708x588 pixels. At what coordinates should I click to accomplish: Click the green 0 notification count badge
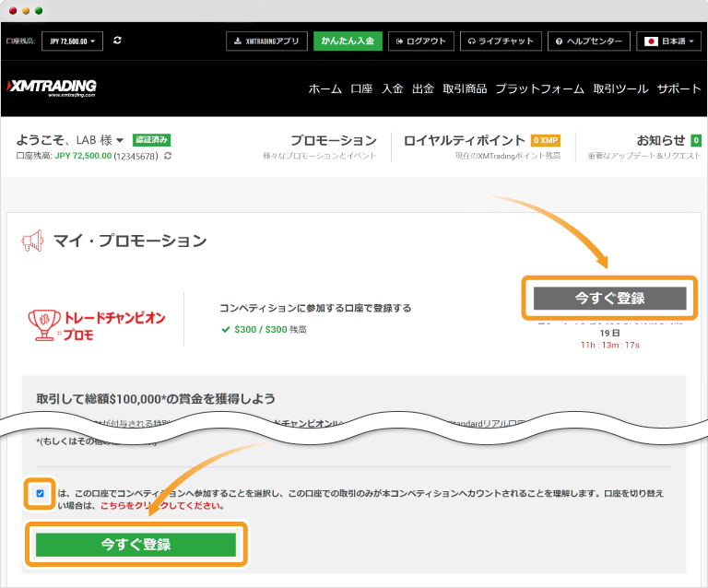(696, 140)
